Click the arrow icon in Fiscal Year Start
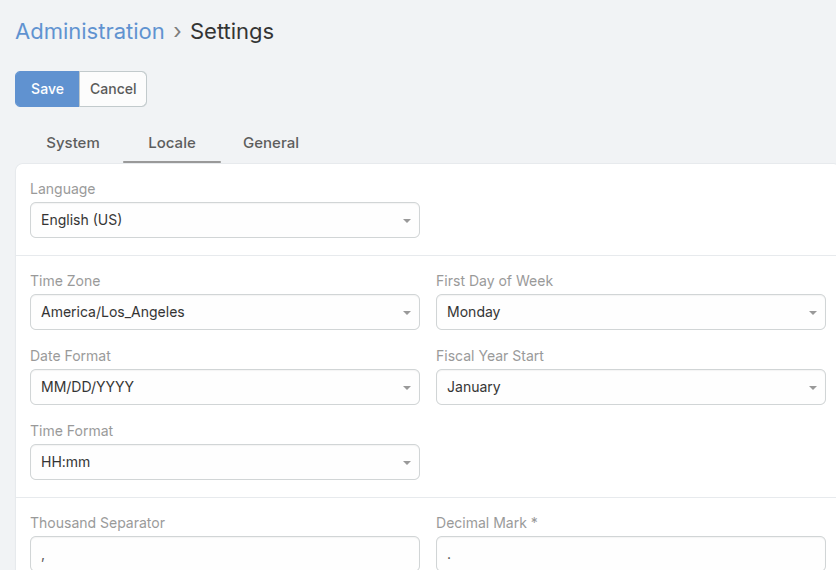Screen dimensions: 836x570 [813, 388]
